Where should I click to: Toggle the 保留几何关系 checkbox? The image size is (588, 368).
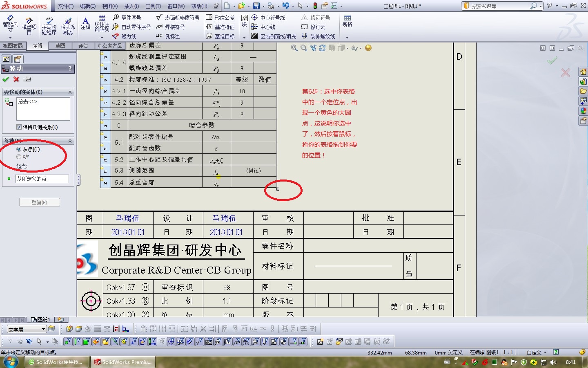19,127
